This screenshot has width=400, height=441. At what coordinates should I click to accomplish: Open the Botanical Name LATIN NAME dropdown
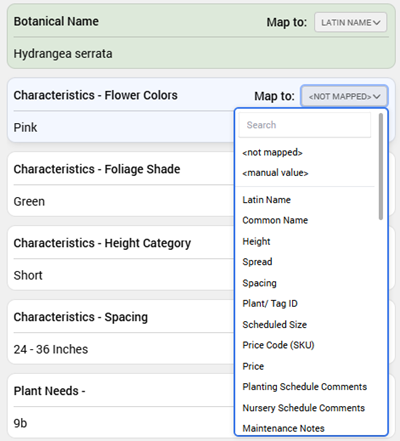pos(350,22)
